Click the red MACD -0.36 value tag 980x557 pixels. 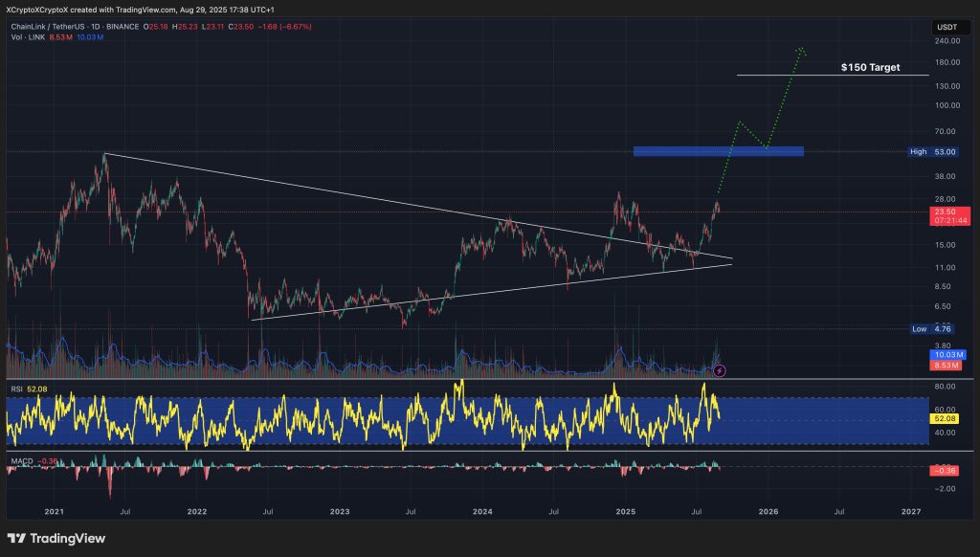point(945,470)
